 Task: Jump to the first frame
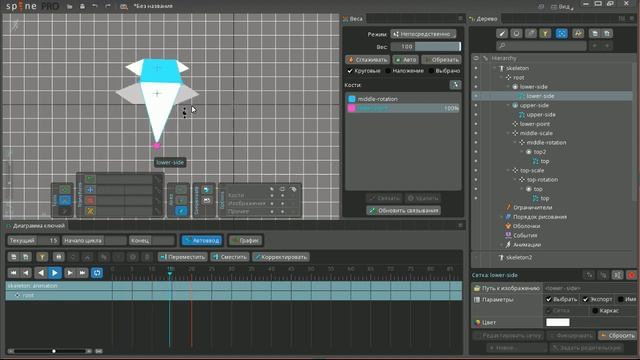click(x=13, y=273)
